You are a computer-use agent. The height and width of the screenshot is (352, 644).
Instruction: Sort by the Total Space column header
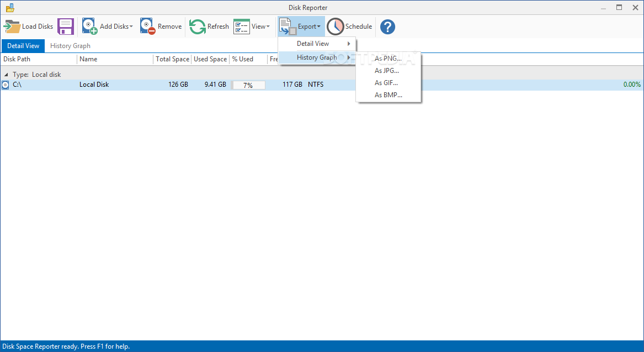tap(172, 59)
